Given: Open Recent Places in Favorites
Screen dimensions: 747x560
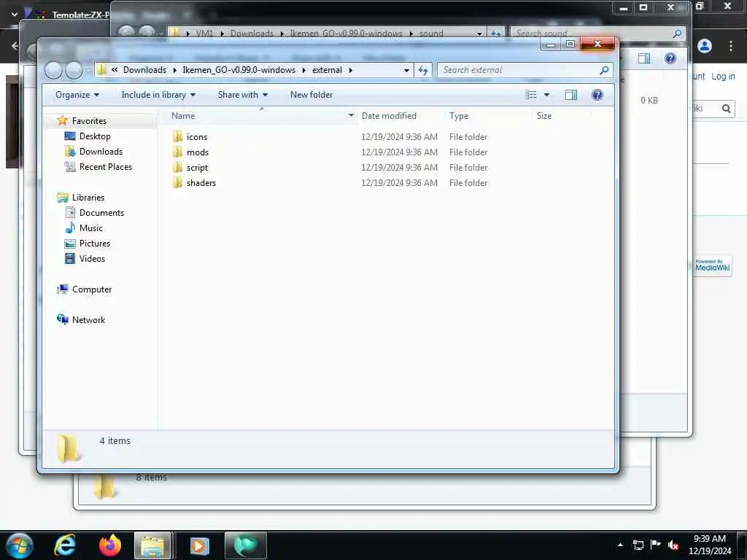Looking at the screenshot, I should point(105,167).
